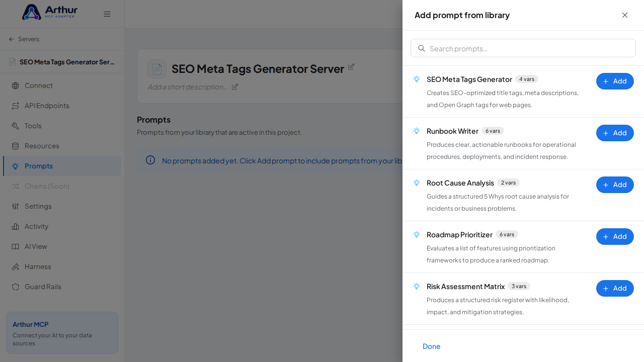Click Done to finish adding prompts
This screenshot has height=362, width=644.
pyautogui.click(x=432, y=346)
